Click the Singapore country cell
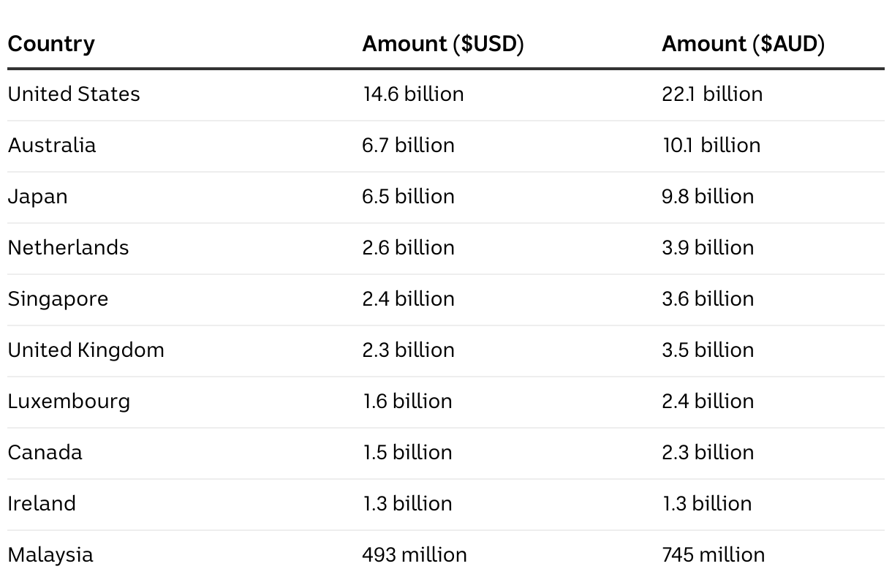Screen dimensions: 892x588 tap(58, 299)
